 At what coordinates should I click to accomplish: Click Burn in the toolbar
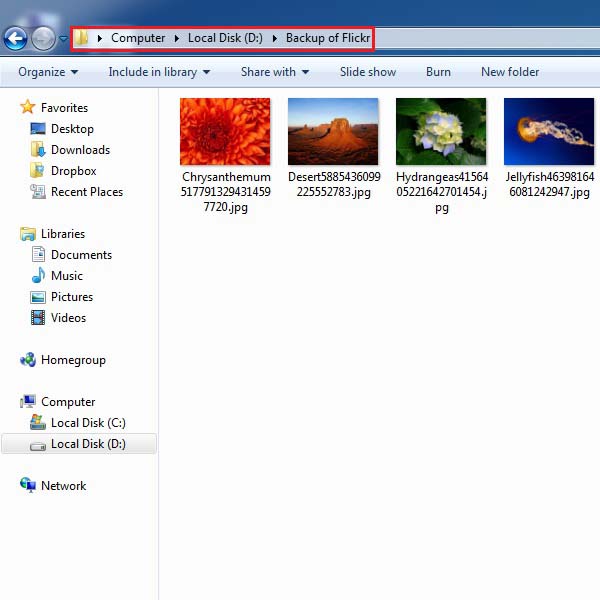pyautogui.click(x=439, y=72)
